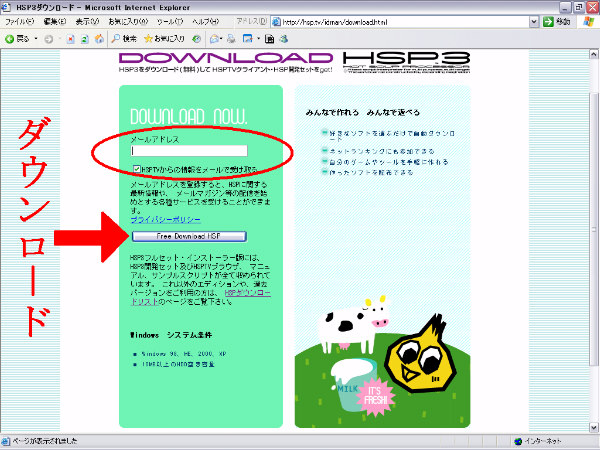Open the ツール(T) menu

pyautogui.click(x=168, y=21)
